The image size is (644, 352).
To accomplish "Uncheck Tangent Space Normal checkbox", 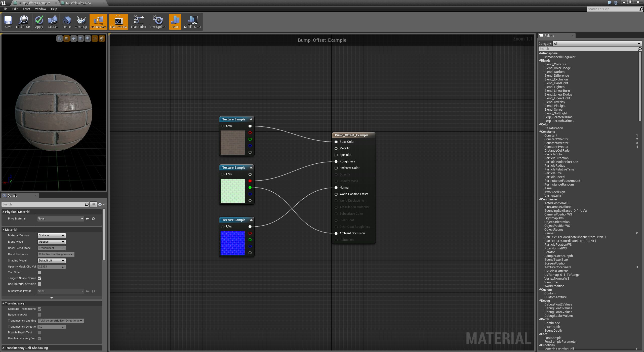I will (39, 278).
